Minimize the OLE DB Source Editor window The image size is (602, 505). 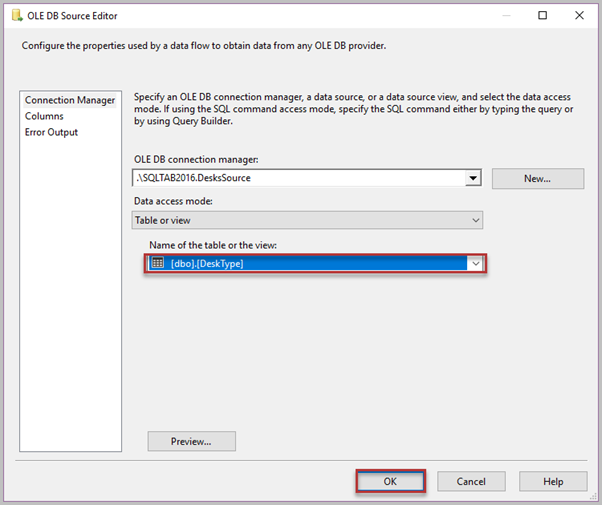506,15
